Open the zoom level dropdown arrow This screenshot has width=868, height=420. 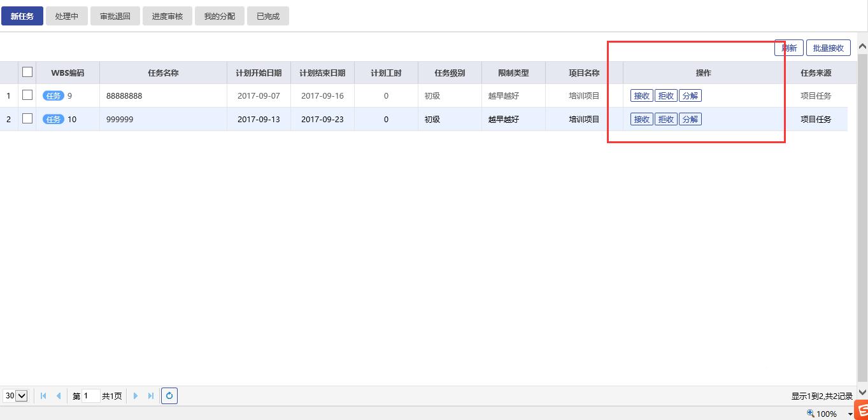tap(850, 414)
